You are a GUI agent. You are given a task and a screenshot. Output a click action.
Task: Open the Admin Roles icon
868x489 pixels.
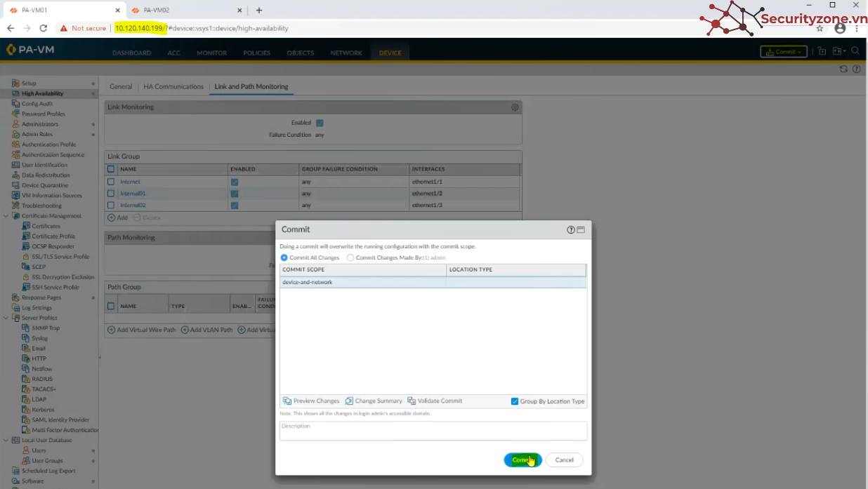pos(15,134)
